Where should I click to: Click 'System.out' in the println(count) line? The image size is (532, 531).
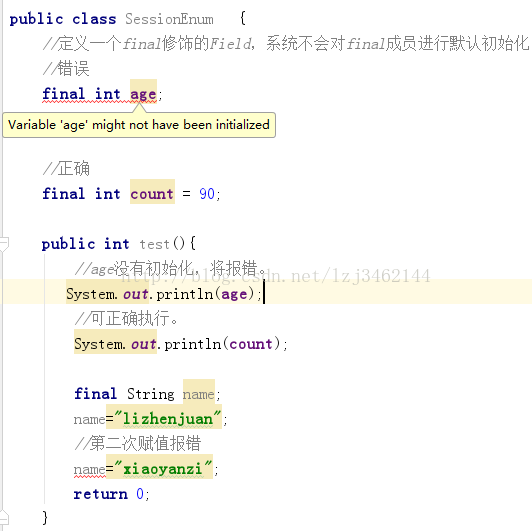click(115, 344)
